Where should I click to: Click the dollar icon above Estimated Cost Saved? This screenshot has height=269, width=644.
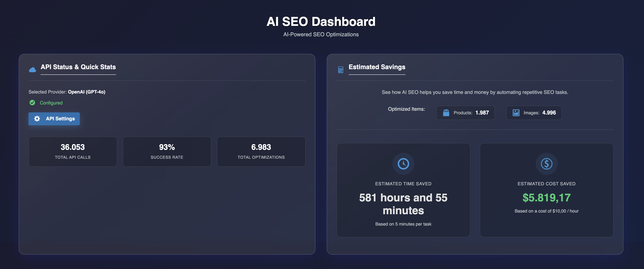coord(546,164)
